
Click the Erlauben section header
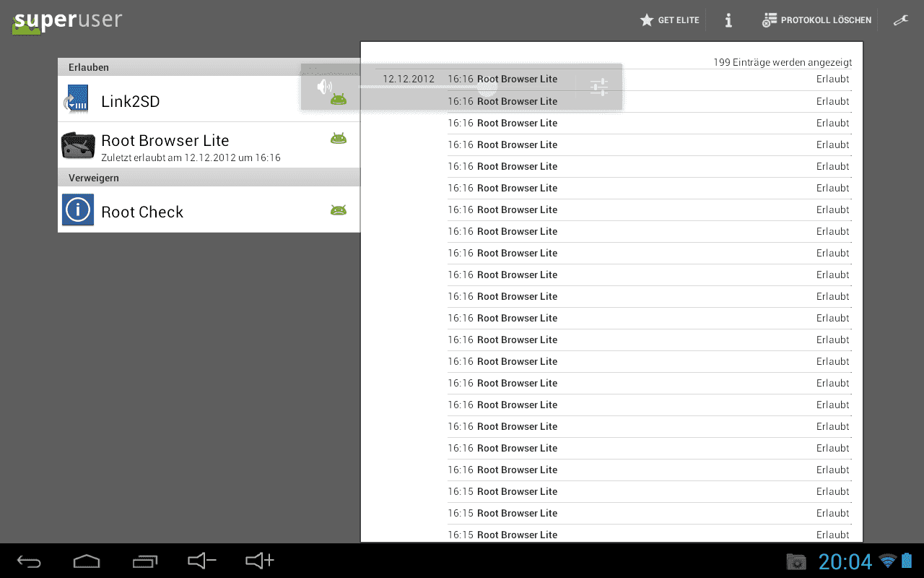point(209,67)
